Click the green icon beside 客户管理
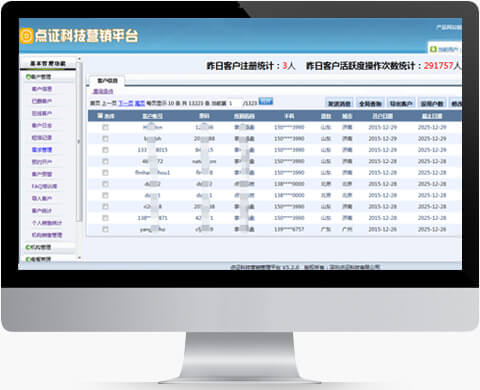This screenshot has width=480, height=390. pos(28,77)
